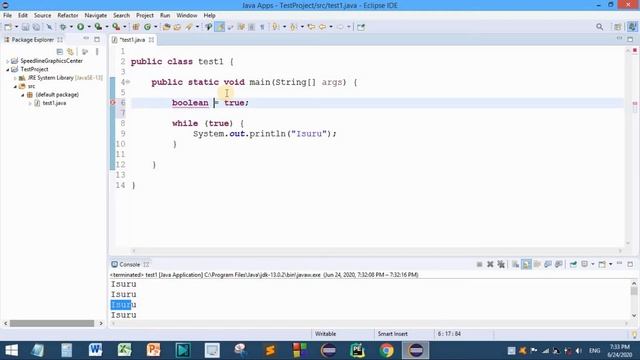640x360 pixels.
Task: Select test1.java in Package Explorer
Action: pyautogui.click(x=54, y=103)
